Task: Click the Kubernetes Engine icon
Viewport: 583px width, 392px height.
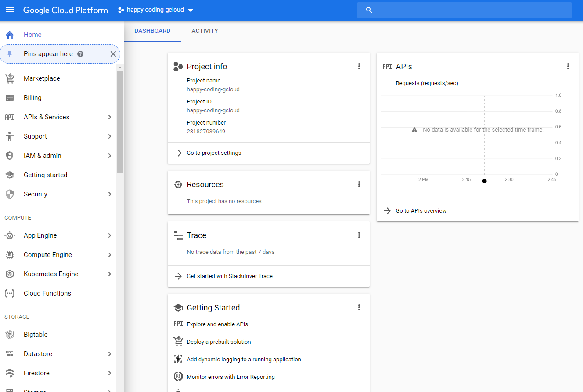Action: coord(10,274)
